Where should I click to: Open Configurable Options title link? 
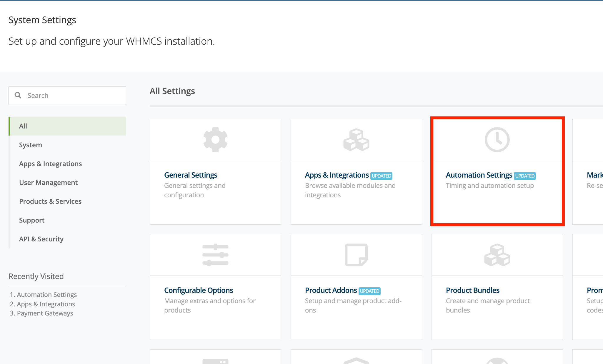point(199,290)
